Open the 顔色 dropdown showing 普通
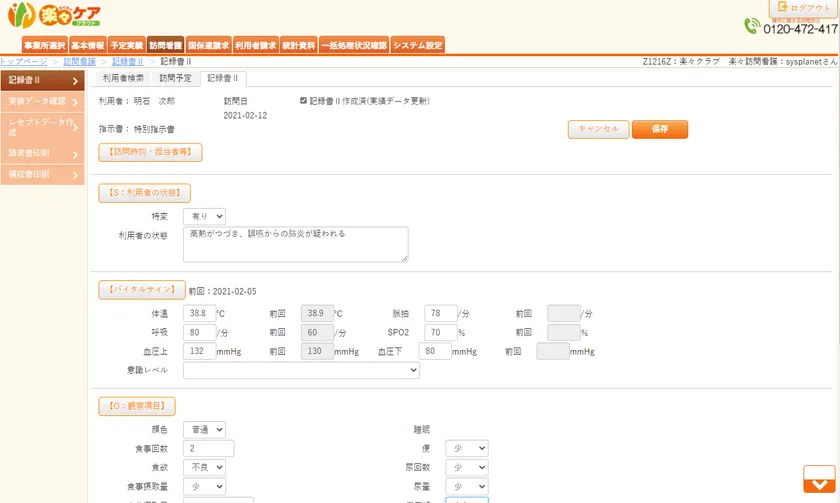 point(204,429)
